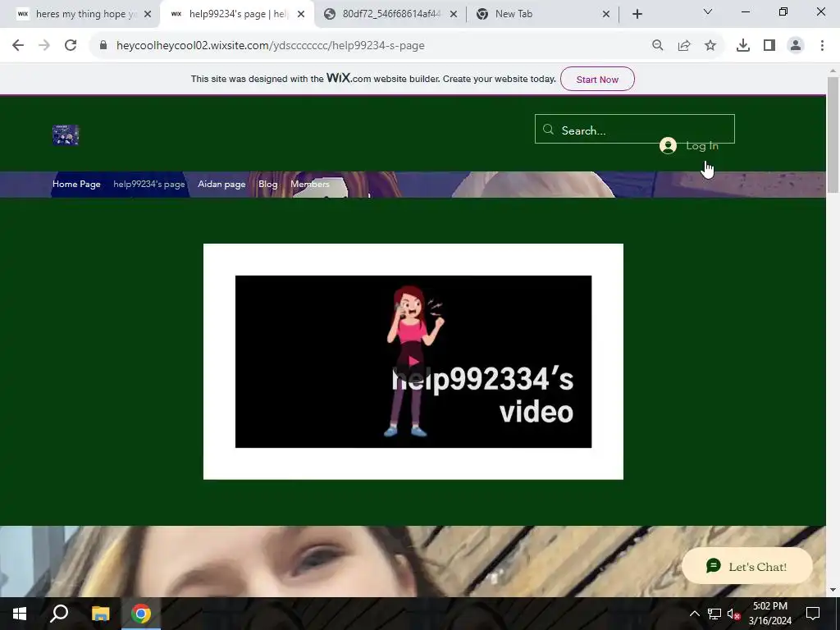Image resolution: width=840 pixels, height=630 pixels.
Task: Close the 80df72_546f68614af44 tab
Action: tap(454, 15)
